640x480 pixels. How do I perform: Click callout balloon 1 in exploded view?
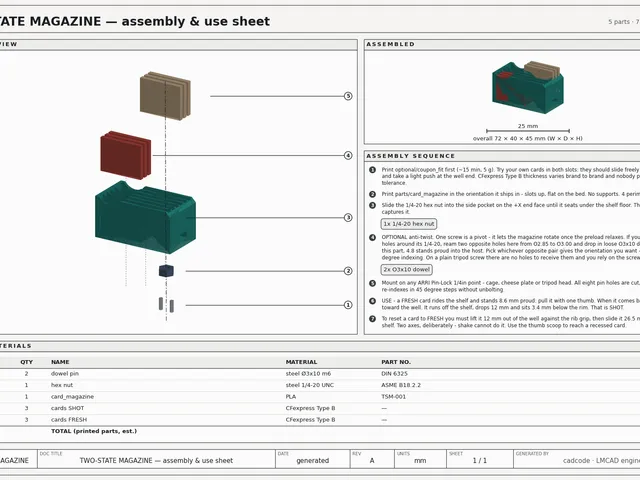(x=348, y=305)
